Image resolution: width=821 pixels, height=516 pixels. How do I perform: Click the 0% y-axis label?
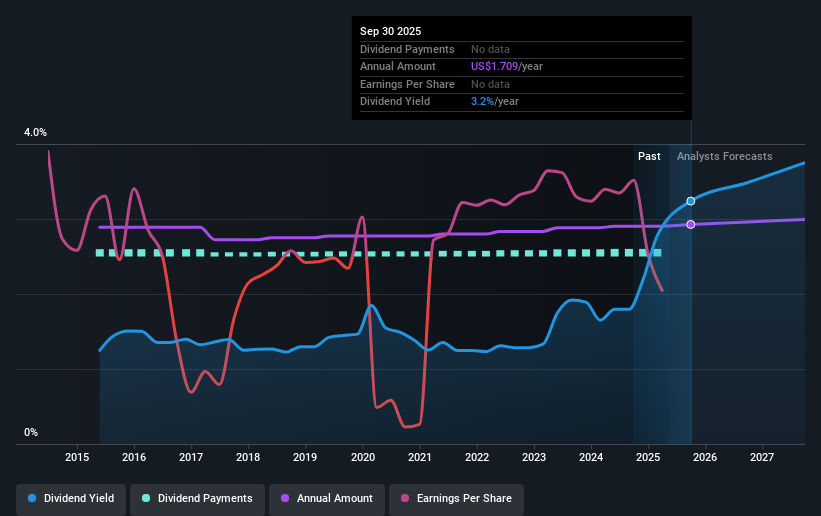[31, 433]
